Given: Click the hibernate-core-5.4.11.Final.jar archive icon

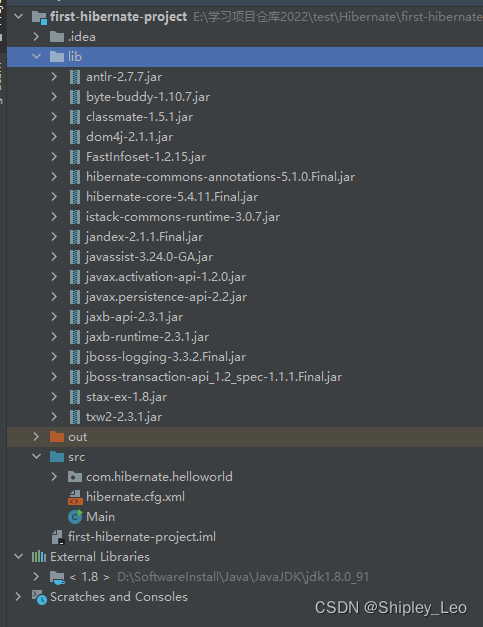Looking at the screenshot, I should tap(75, 197).
